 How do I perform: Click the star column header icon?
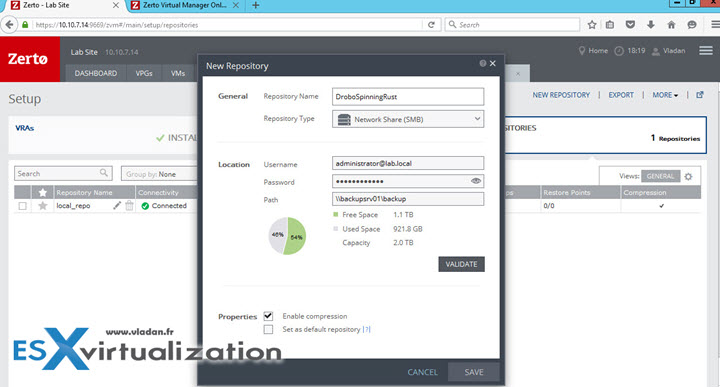43,192
